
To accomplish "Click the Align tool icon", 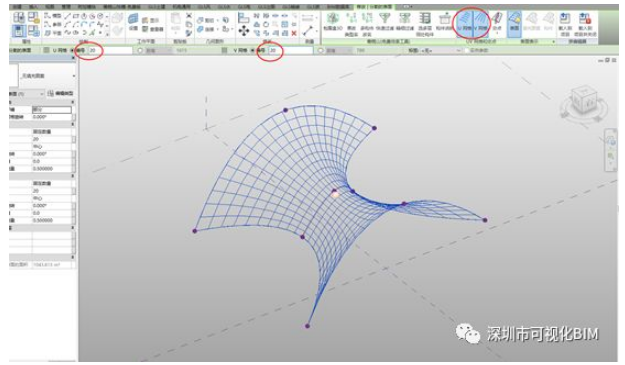I will [243, 18].
